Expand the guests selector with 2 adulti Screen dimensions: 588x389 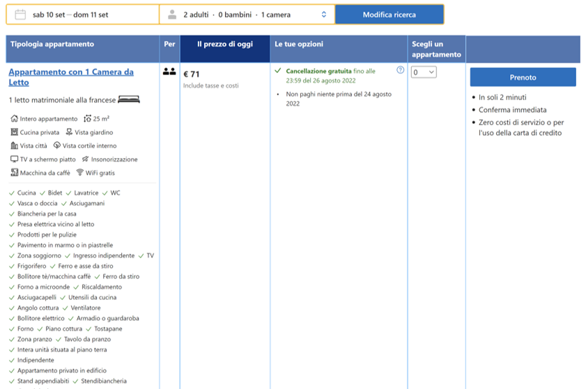click(x=247, y=15)
